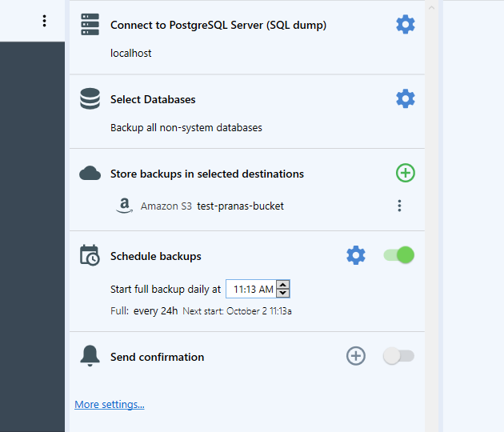The image size is (504, 432).
Task: Click the database stack icon
Action: (x=90, y=98)
